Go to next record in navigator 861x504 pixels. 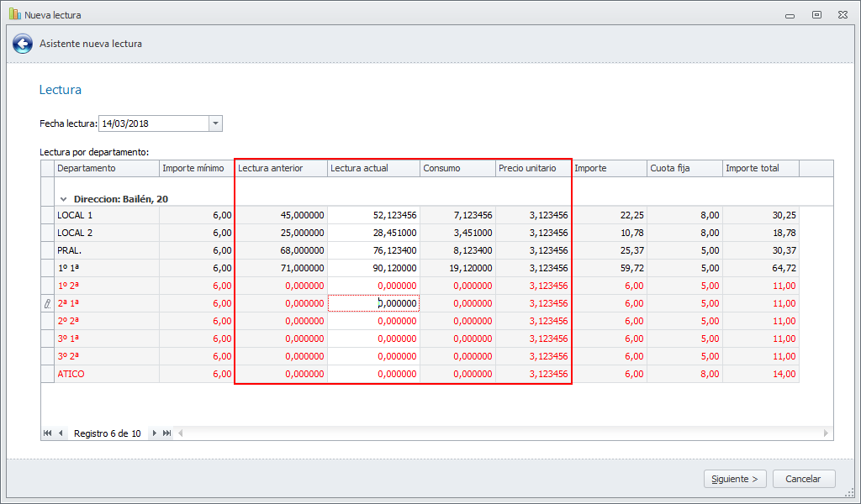click(154, 433)
